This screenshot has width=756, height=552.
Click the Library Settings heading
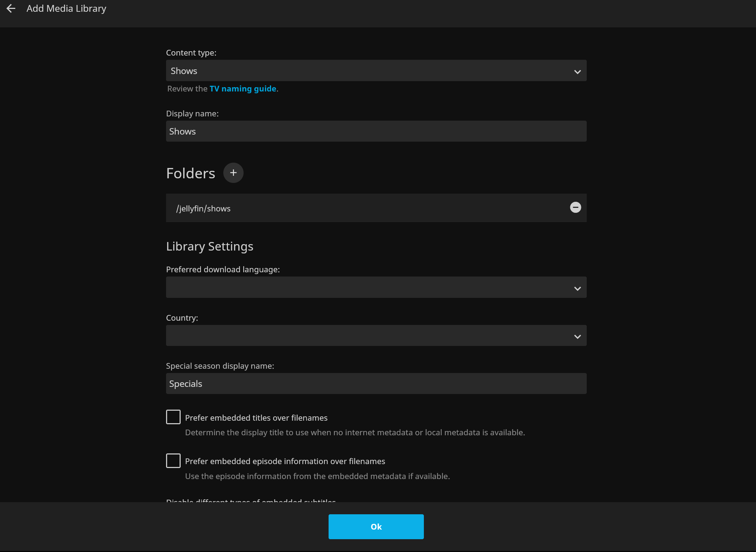(209, 246)
